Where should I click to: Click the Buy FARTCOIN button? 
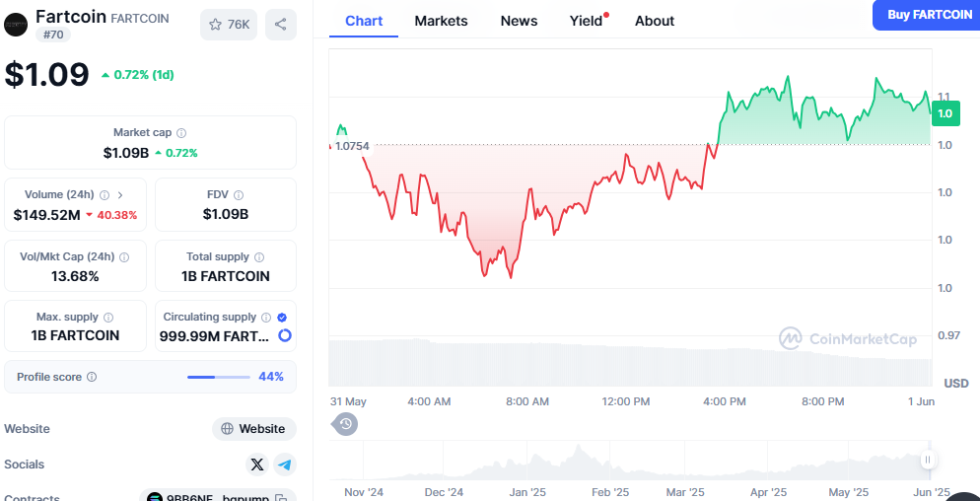[929, 15]
